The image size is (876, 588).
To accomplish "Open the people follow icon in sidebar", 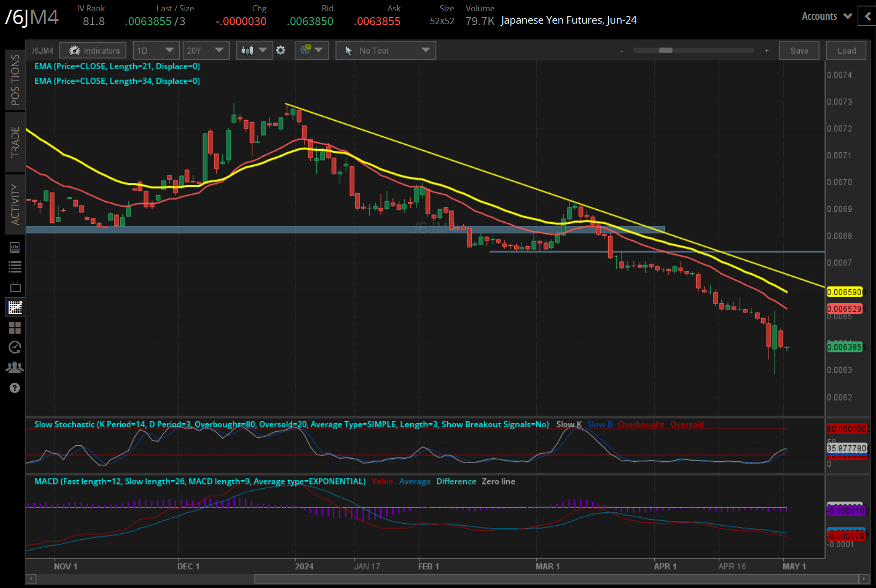I will click(x=15, y=367).
